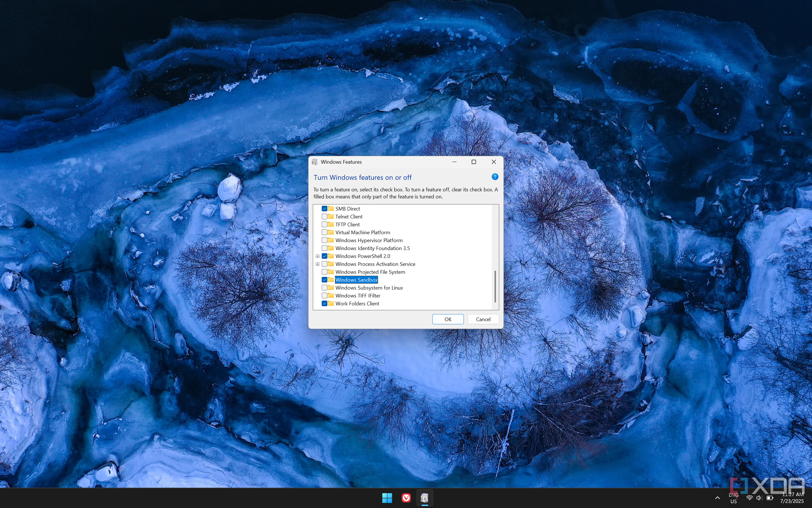Image resolution: width=812 pixels, height=508 pixels.
Task: Uncheck the Work Folders Client checkbox
Action: [325, 303]
